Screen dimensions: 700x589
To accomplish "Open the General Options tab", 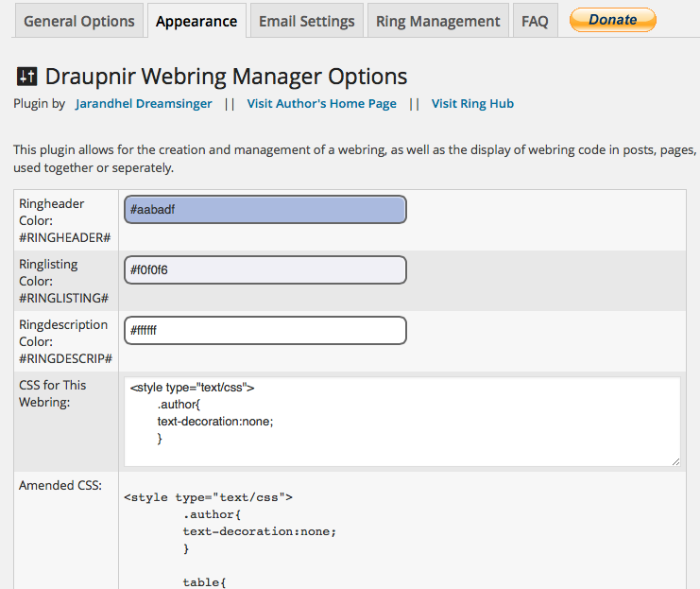I will click(x=79, y=21).
